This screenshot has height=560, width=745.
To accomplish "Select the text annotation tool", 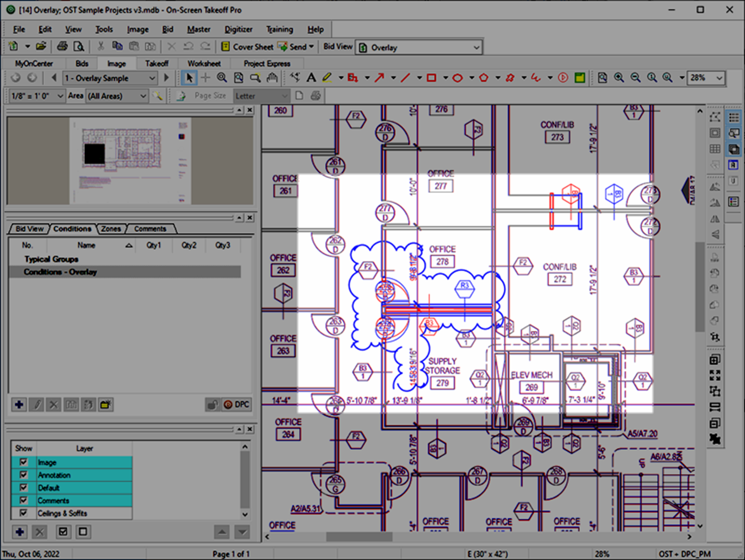I will [x=311, y=78].
